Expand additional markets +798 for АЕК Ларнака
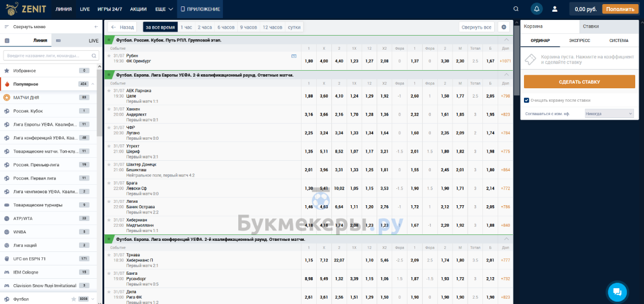The height and width of the screenshot is (304, 644). pos(505,96)
